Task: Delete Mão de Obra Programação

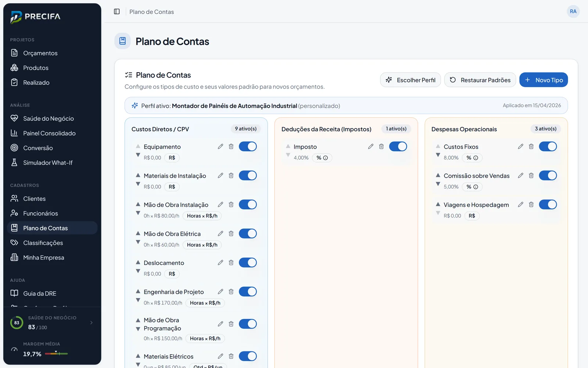Action: point(231,324)
